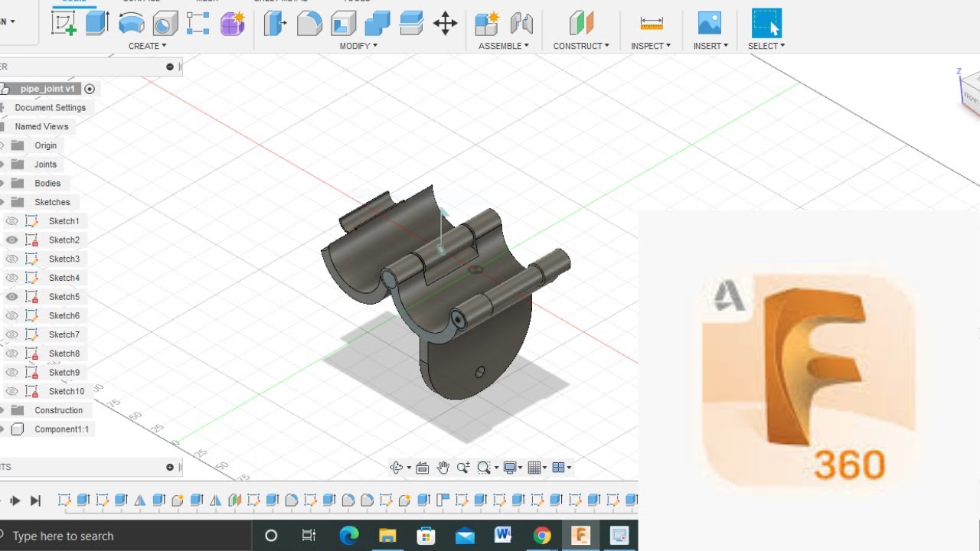This screenshot has height=551, width=980.
Task: Select the Press Pull tool
Action: 276,24
